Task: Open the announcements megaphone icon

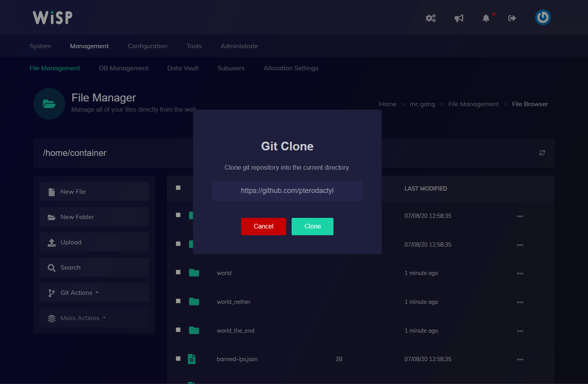Action: (459, 18)
